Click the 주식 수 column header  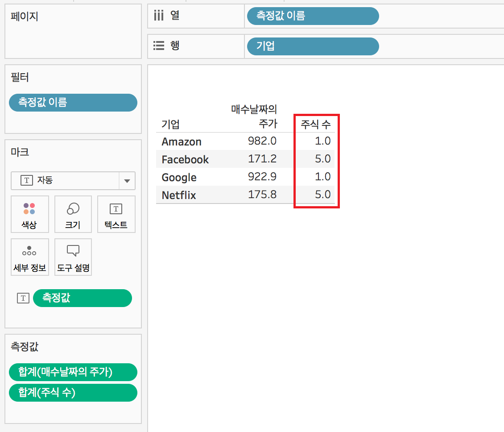tap(315, 125)
